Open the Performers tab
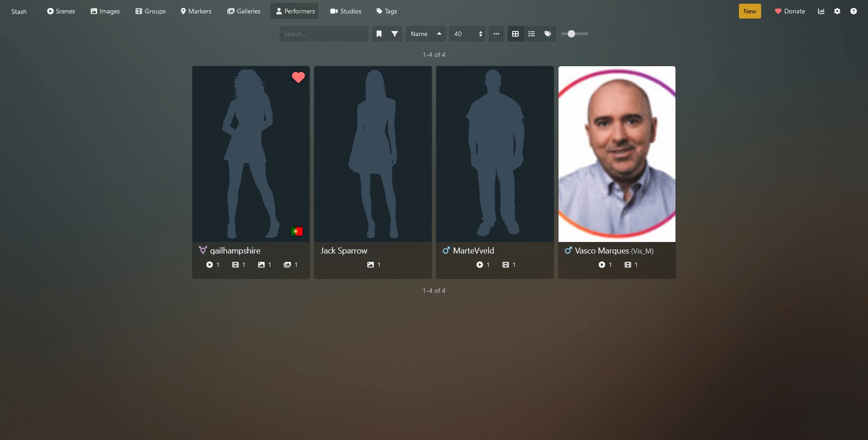 pyautogui.click(x=295, y=11)
